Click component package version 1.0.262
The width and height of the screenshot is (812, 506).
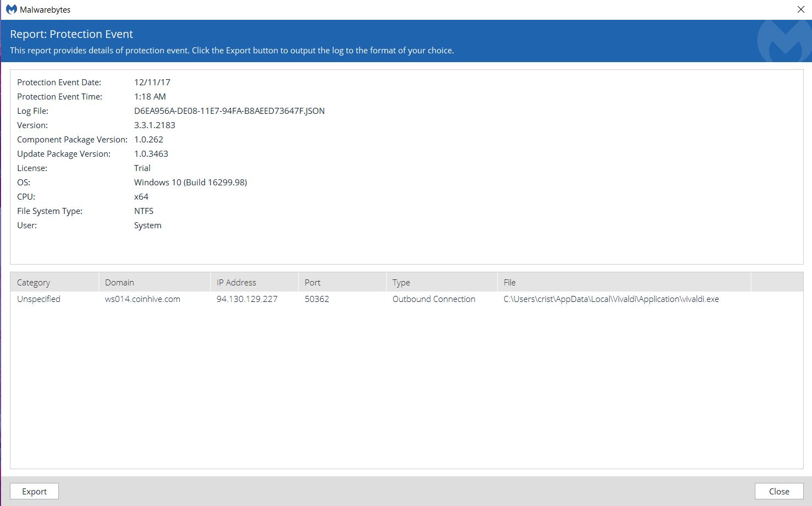pos(148,140)
